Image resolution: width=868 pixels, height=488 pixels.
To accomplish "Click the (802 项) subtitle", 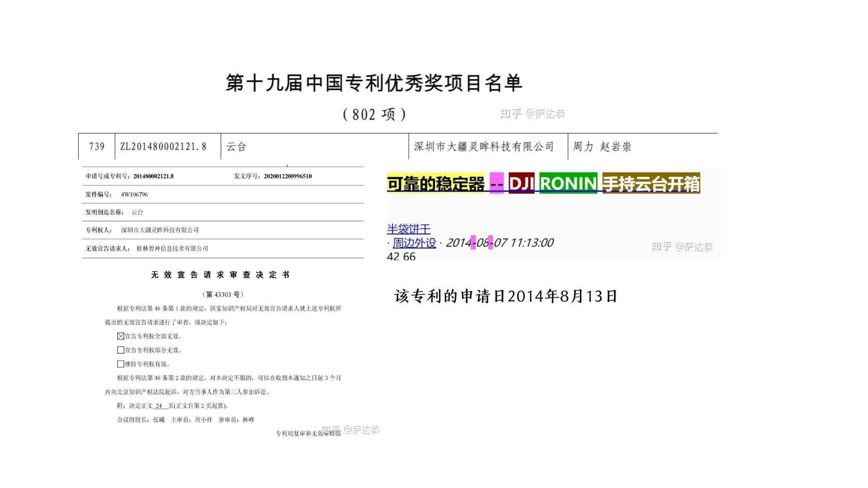I will tap(374, 114).
